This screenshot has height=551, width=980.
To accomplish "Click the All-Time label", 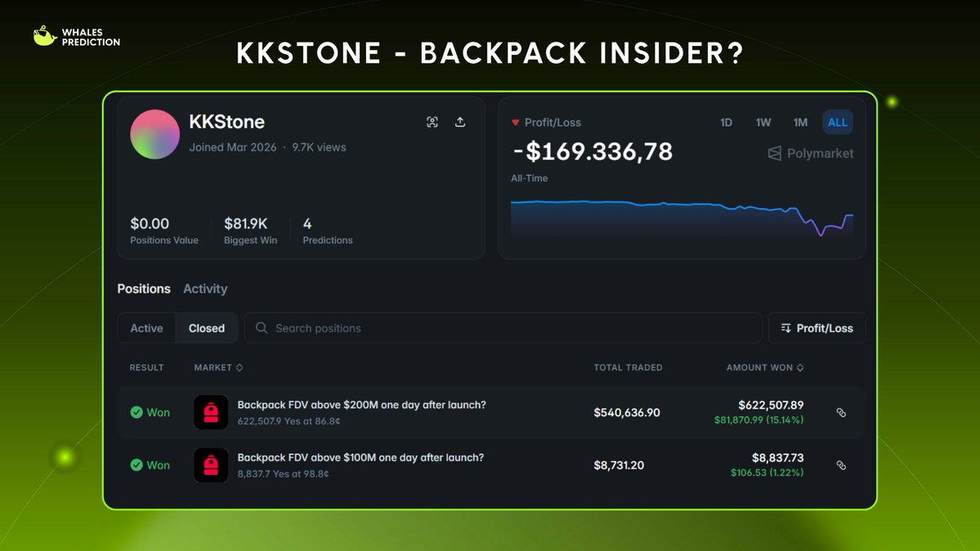I will click(x=530, y=178).
